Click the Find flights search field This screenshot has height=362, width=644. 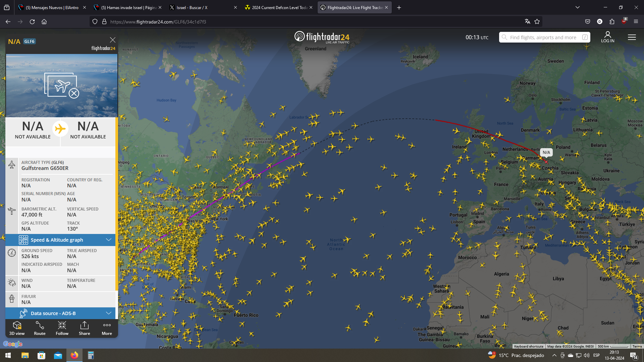click(544, 37)
